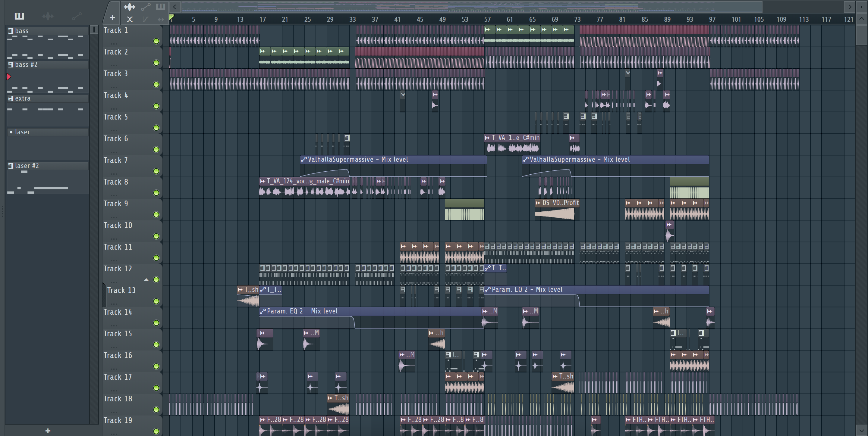The height and width of the screenshot is (436, 868).
Task: Mute Track 5 with its green LED
Action: tap(156, 128)
